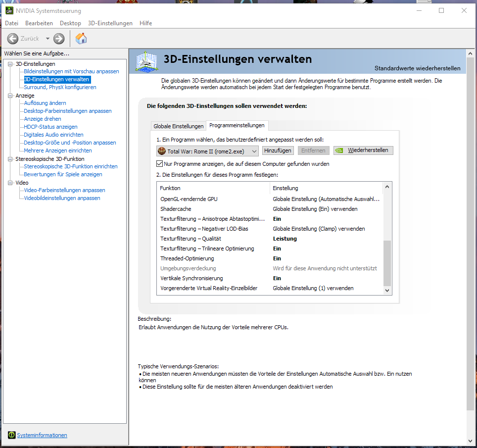Click the Forward arrow icon in toolbar
Image resolution: width=477 pixels, height=448 pixels.
59,39
